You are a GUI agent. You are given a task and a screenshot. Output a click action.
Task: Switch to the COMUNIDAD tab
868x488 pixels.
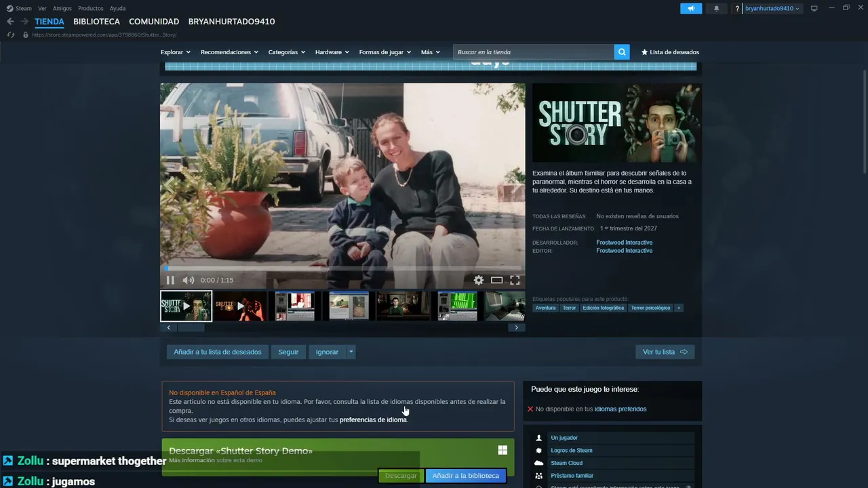tap(154, 22)
